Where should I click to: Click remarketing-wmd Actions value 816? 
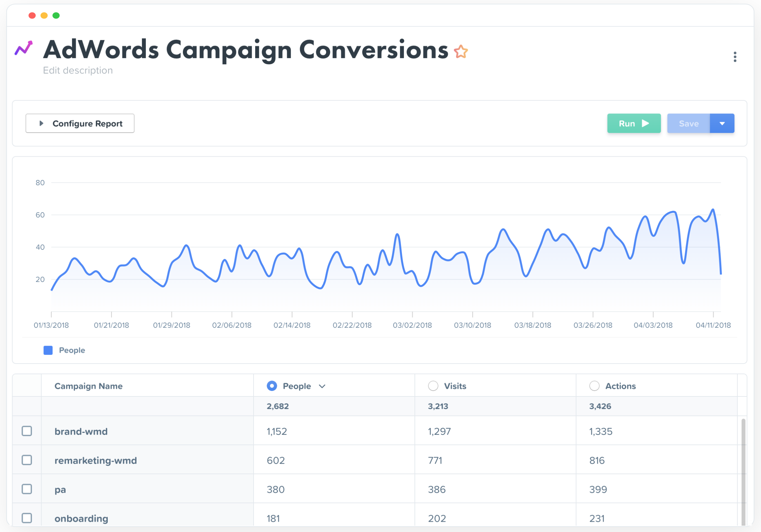coord(597,460)
